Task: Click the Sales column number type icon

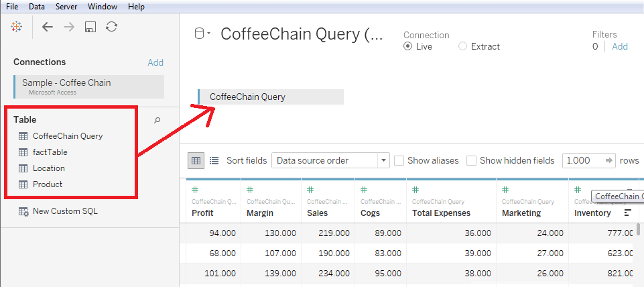Action: pyautogui.click(x=310, y=190)
